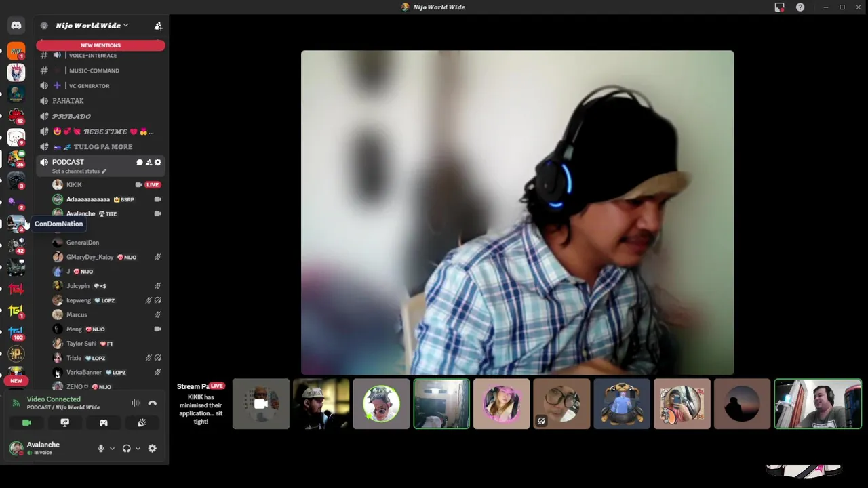Select the smiling man webcam thumbnail
This screenshot has width=868, height=488.
(x=818, y=404)
